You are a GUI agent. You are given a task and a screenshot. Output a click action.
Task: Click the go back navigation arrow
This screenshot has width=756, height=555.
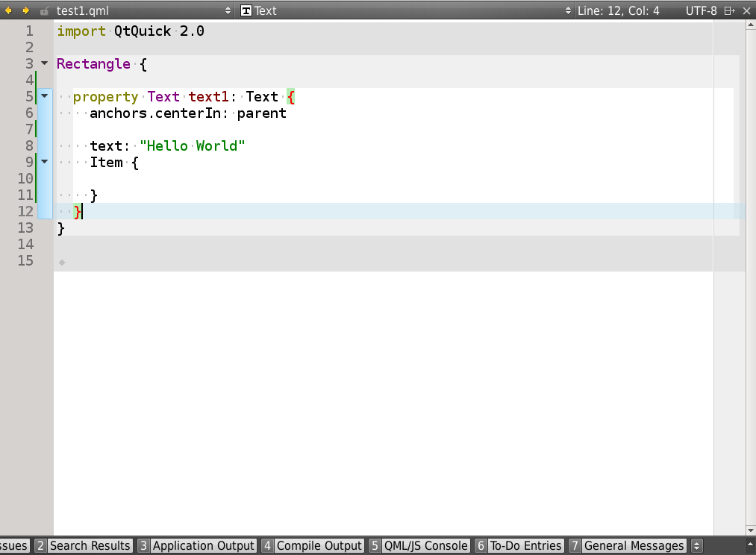point(9,10)
